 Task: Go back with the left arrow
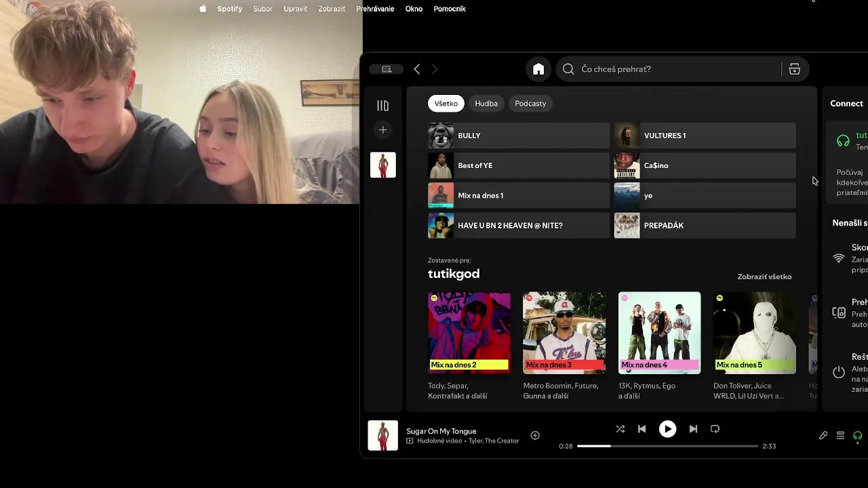[417, 69]
